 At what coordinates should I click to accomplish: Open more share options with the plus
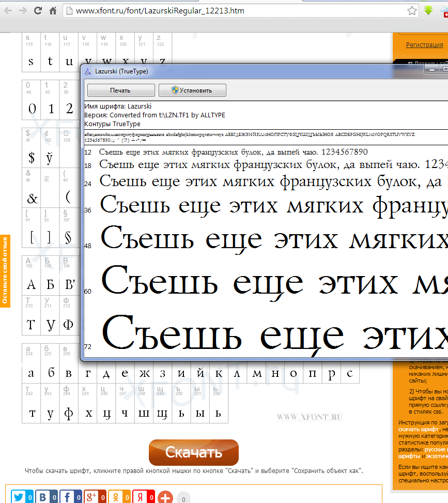pyautogui.click(x=165, y=497)
